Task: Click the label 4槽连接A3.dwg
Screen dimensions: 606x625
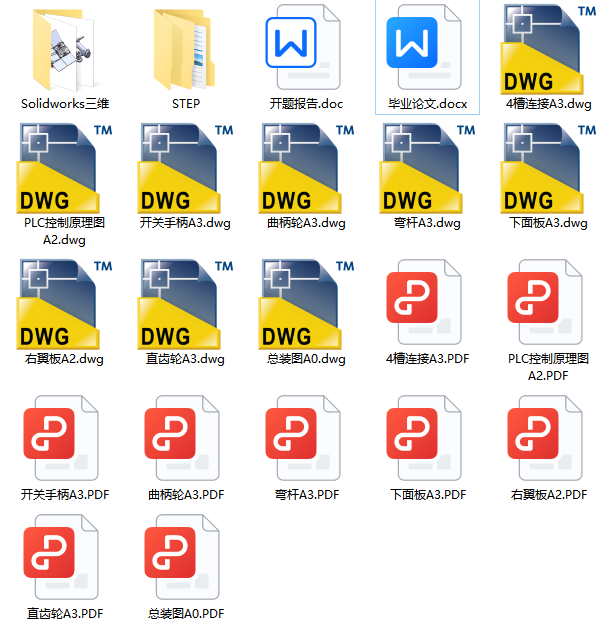Action: [x=549, y=104]
